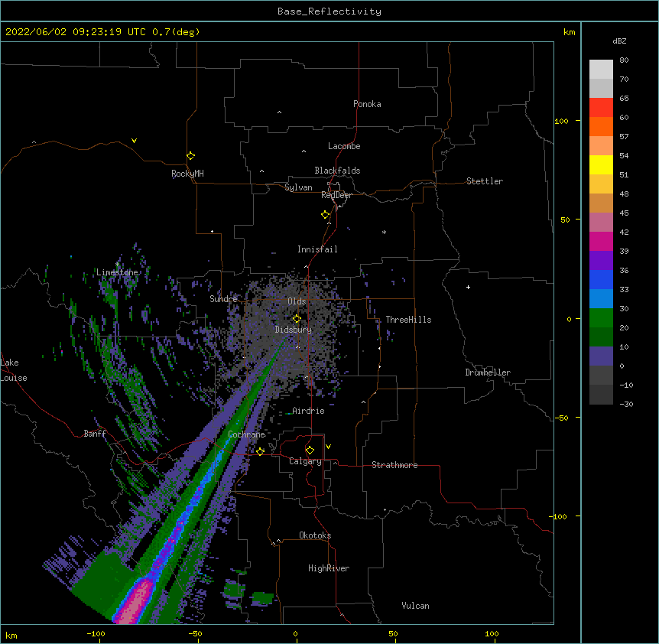Click the 100 tick on the right axis
Viewport: 659px width, 644px height.
(561, 121)
